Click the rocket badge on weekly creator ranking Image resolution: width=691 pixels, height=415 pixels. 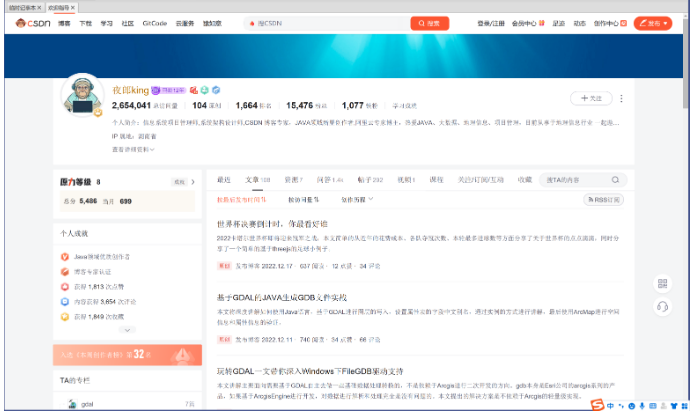pyautogui.click(x=182, y=355)
